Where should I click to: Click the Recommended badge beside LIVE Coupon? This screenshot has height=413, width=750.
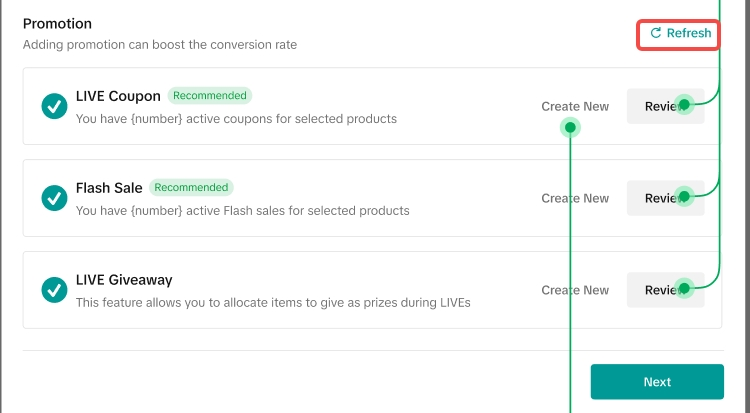[209, 96]
